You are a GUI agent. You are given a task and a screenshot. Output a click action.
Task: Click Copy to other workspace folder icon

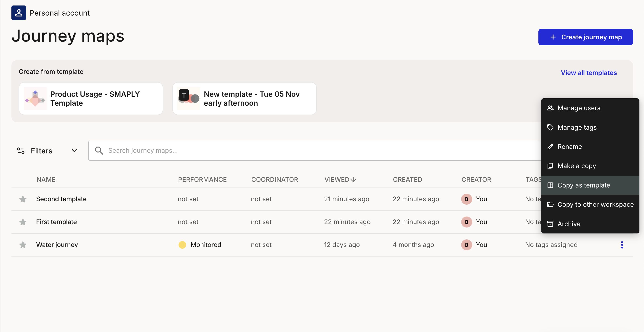tap(550, 205)
